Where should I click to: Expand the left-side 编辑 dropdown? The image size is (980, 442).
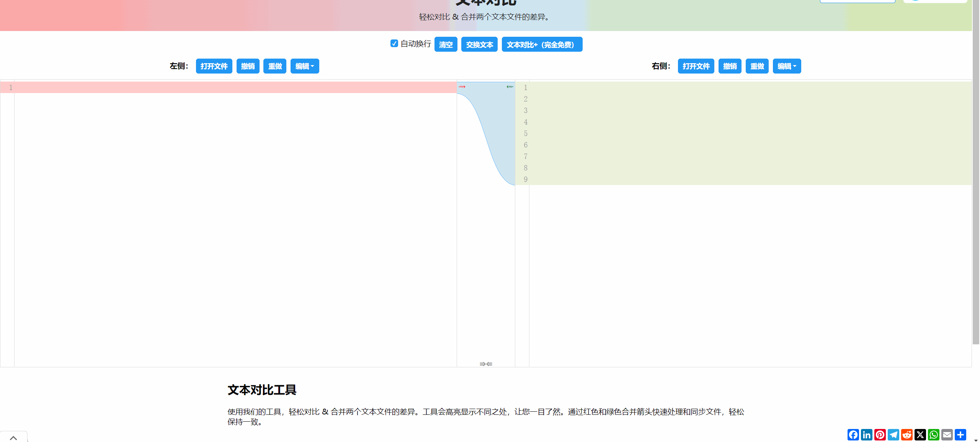click(304, 66)
